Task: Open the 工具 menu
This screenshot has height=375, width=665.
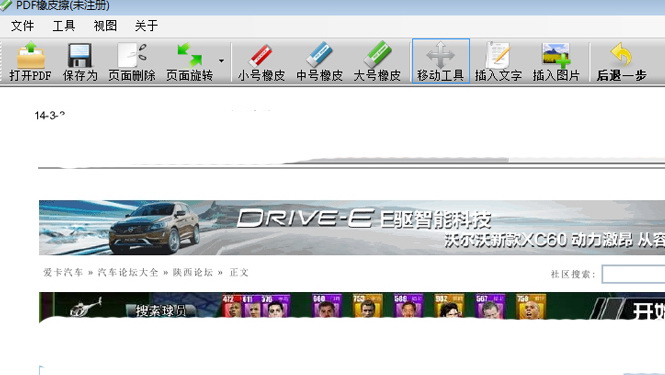Action: point(64,26)
